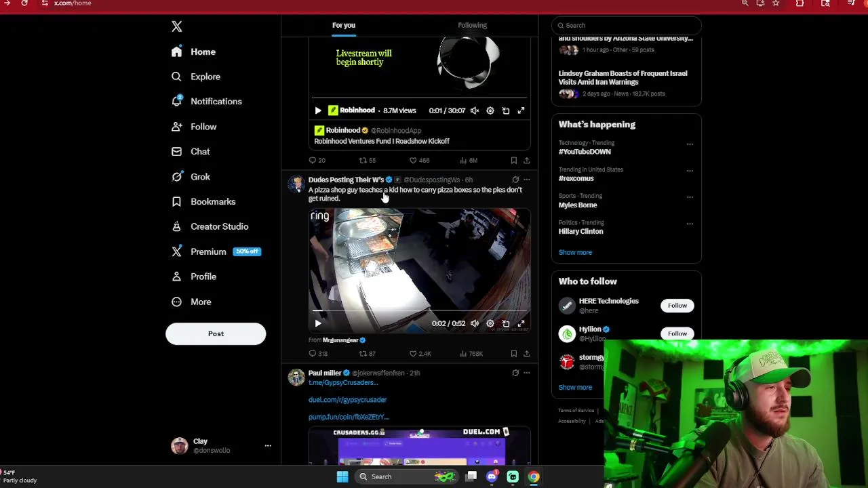Repost the Robinhood post

pos(367,161)
